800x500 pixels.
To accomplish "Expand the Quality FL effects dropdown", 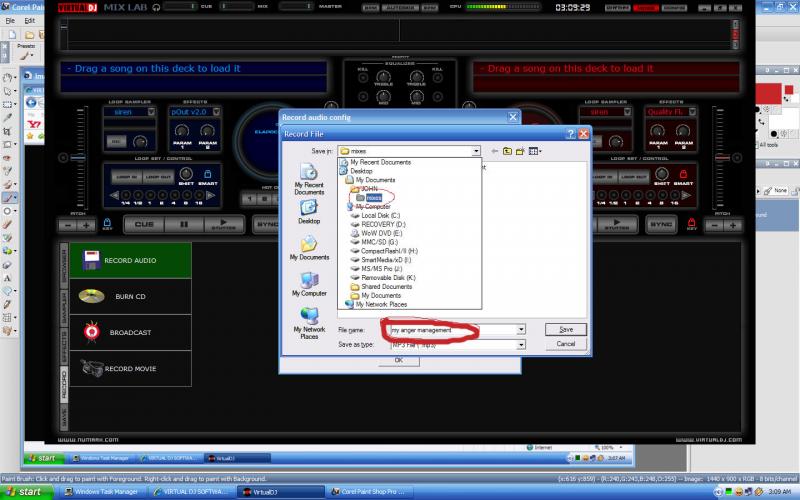I will point(692,112).
